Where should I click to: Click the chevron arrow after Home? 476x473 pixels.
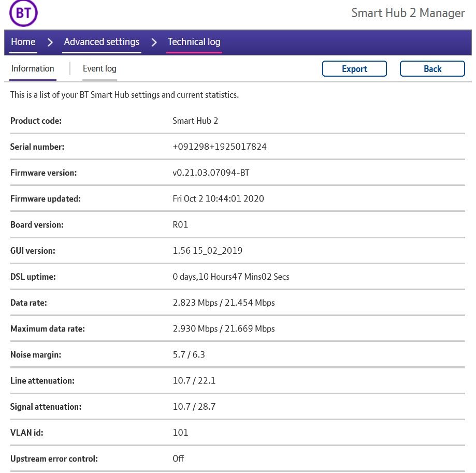tap(50, 42)
